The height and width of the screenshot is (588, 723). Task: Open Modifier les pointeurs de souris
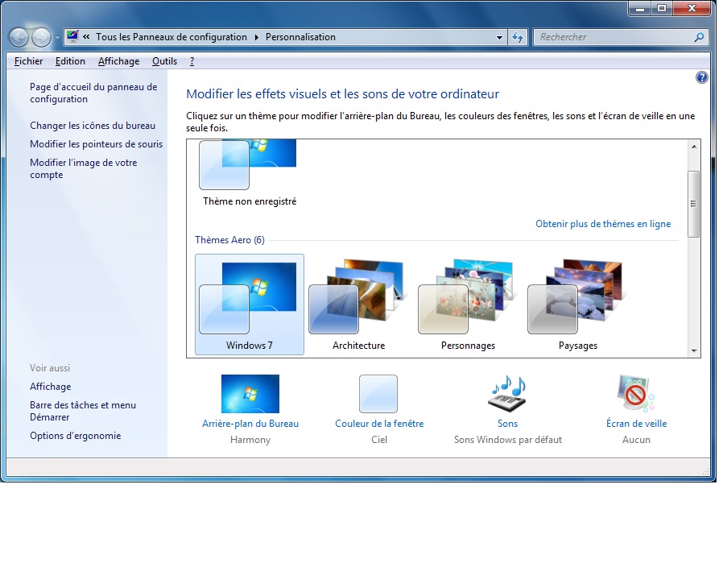[97, 144]
